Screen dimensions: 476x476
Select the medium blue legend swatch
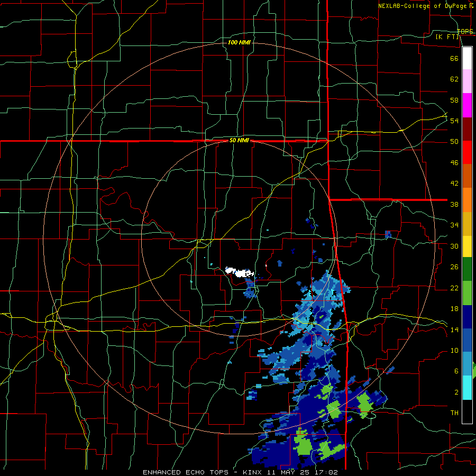[x=467, y=340]
